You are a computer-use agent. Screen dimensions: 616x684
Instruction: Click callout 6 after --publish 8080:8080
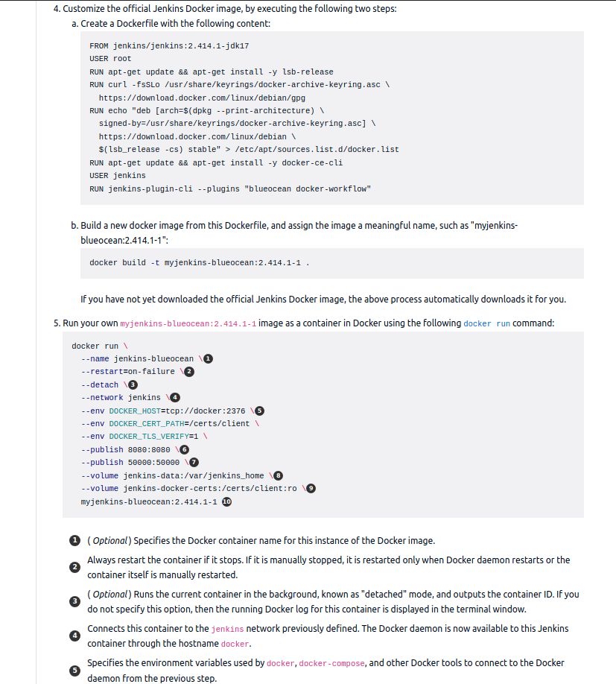coord(185,449)
